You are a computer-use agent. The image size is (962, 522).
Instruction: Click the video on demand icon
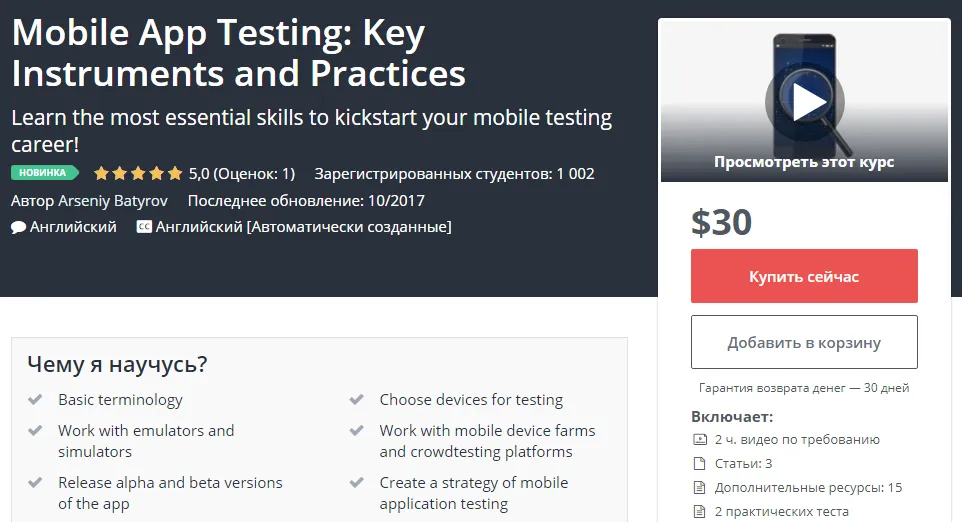[x=699, y=439]
